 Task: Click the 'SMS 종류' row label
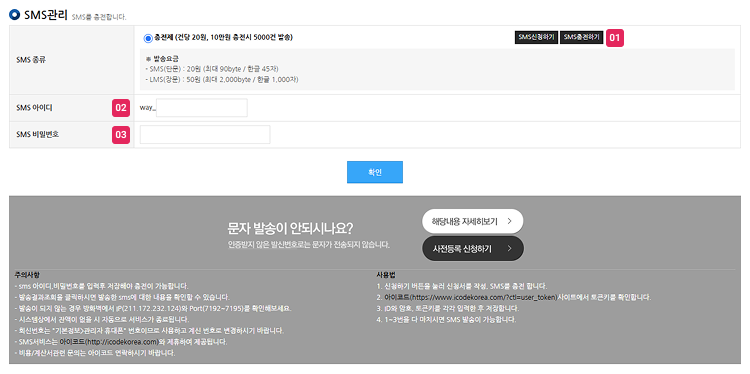[30, 60]
